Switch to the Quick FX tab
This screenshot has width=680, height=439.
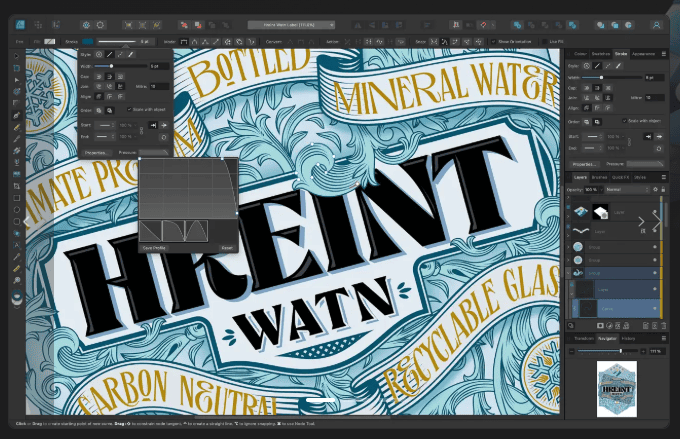(x=620, y=177)
